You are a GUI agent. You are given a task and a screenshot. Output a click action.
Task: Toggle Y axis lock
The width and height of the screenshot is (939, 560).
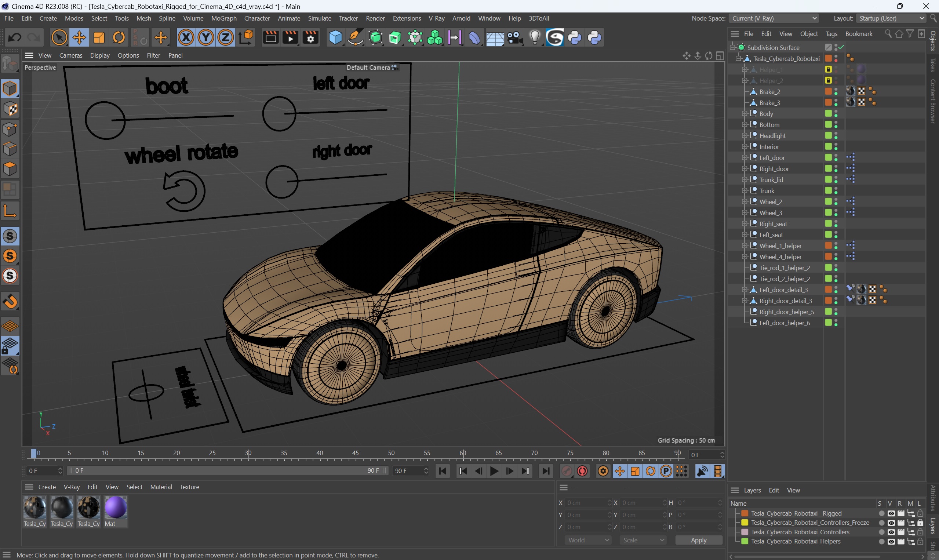pyautogui.click(x=205, y=37)
